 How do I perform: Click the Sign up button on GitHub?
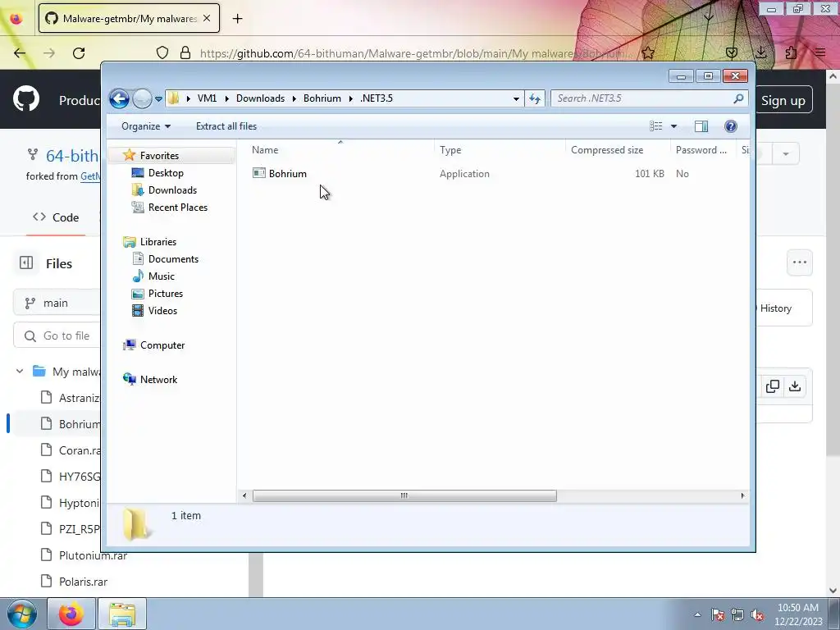783,100
